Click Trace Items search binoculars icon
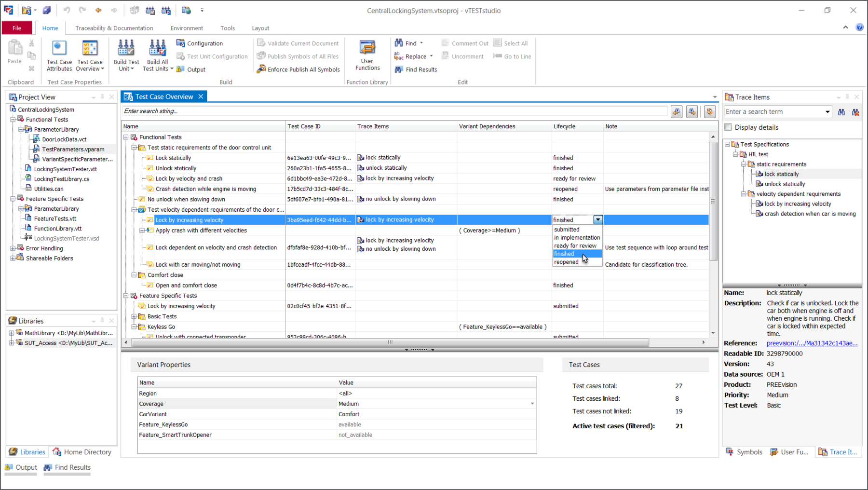 [841, 112]
